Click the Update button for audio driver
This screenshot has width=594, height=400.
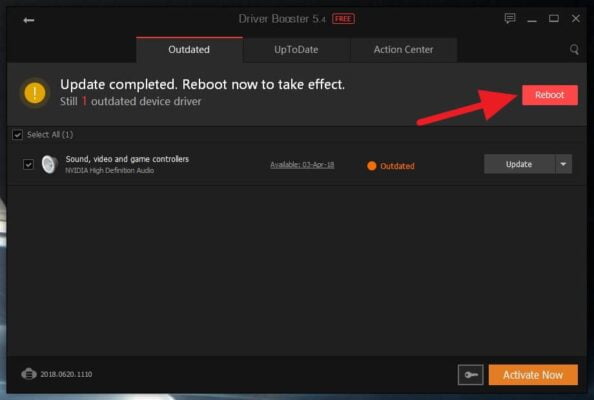(519, 164)
